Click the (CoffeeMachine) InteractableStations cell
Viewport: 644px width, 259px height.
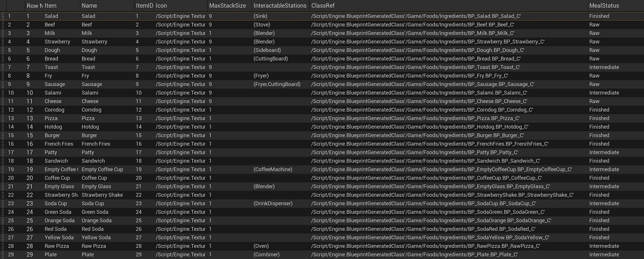[x=273, y=169]
